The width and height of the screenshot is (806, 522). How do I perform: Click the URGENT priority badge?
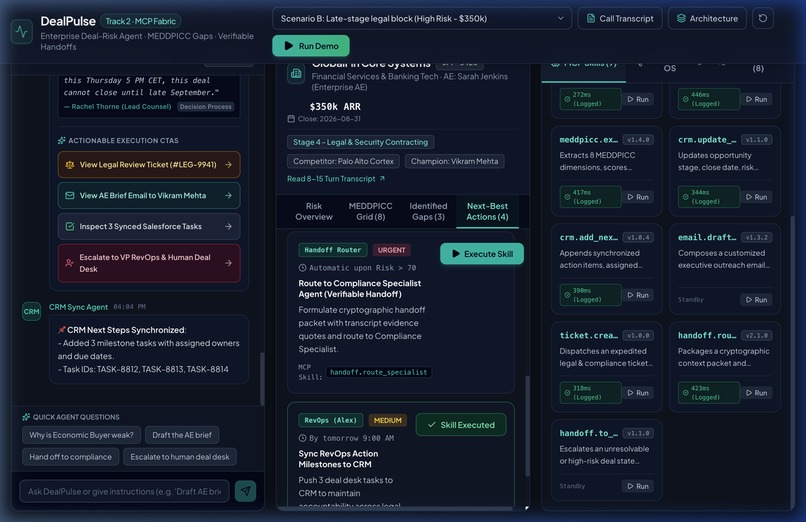click(392, 250)
